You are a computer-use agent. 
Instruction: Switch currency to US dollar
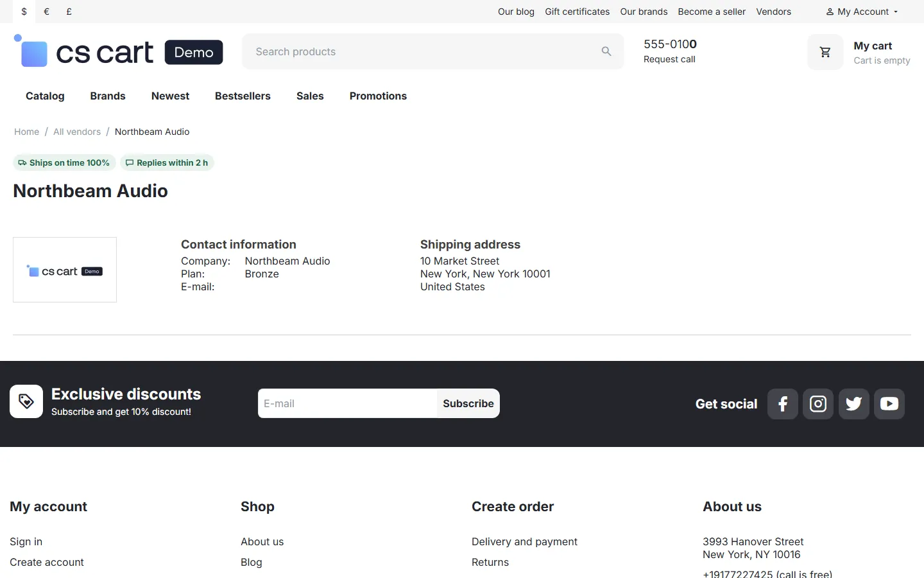[24, 12]
